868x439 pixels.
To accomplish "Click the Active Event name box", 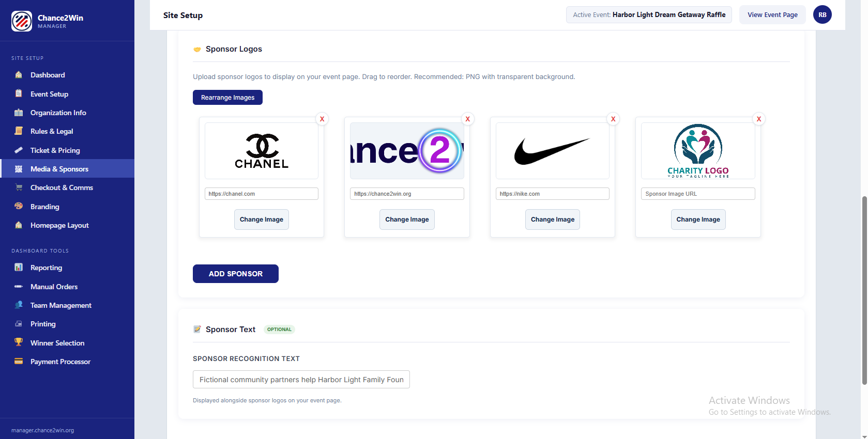I will tap(649, 14).
